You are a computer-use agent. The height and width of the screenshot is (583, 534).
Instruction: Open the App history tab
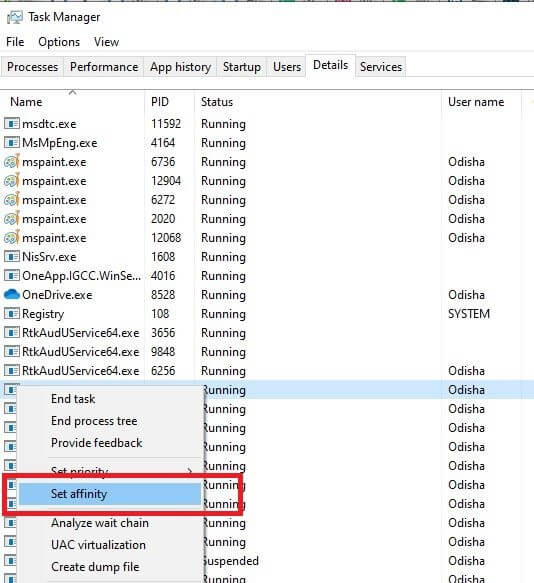180,67
